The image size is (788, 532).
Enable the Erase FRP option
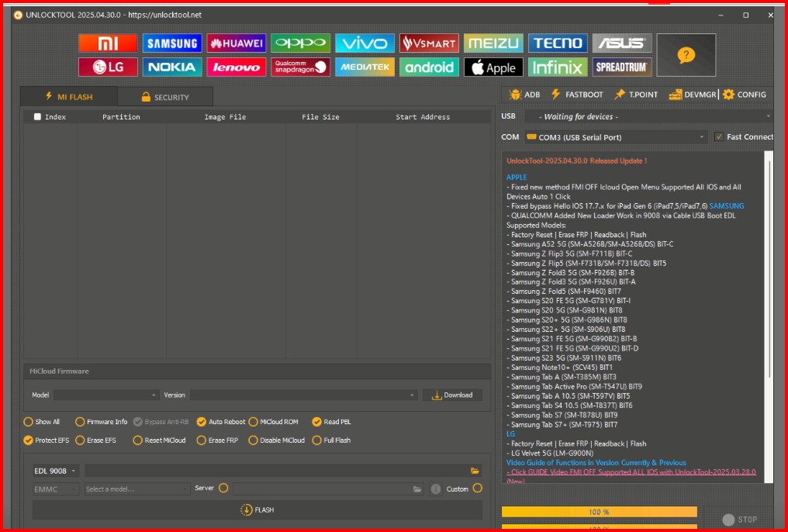[202, 440]
